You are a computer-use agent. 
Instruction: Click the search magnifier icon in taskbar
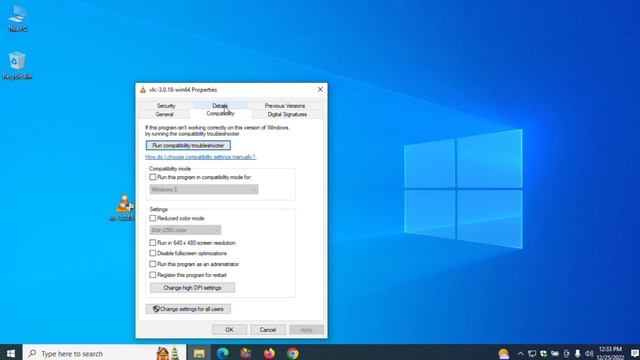point(32,353)
